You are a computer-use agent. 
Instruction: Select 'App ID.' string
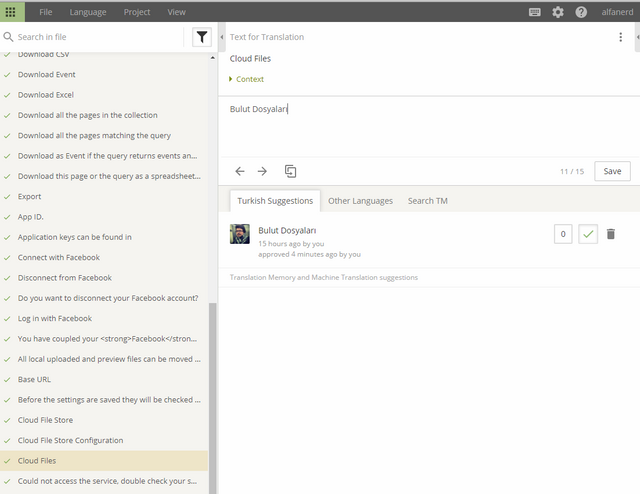[104, 217]
